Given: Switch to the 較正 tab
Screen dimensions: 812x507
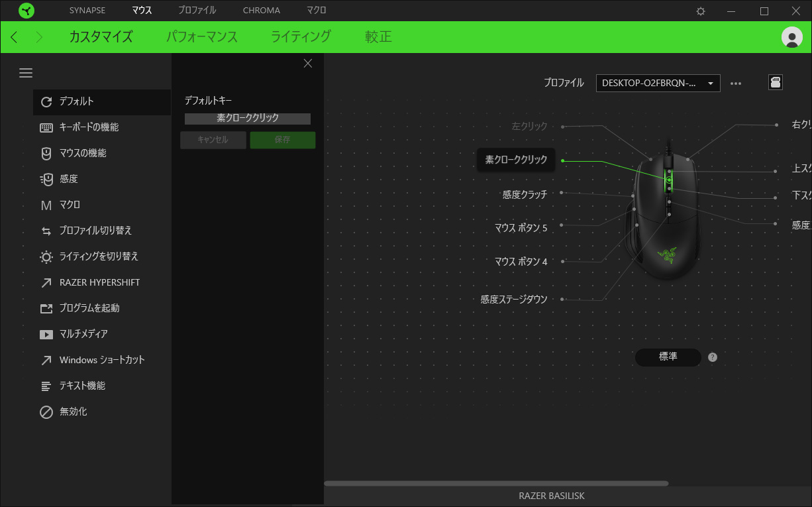Looking at the screenshot, I should pos(378,37).
